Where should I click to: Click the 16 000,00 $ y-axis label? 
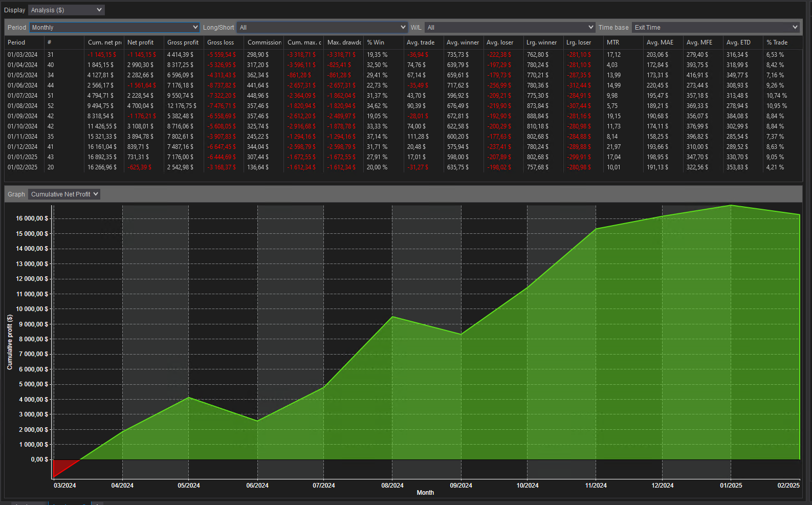click(32, 218)
